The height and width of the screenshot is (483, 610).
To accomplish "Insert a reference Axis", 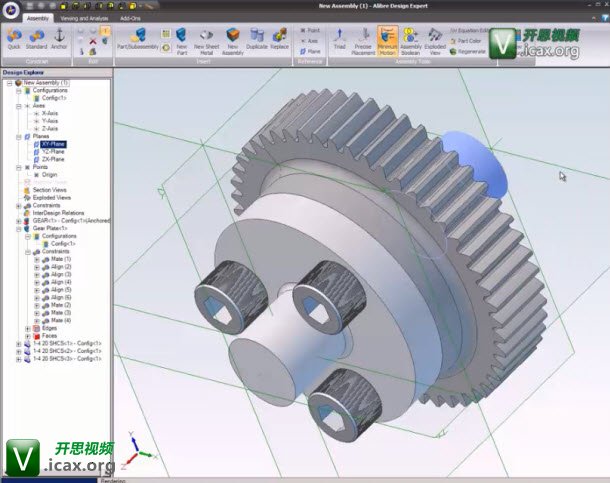I will pos(310,41).
